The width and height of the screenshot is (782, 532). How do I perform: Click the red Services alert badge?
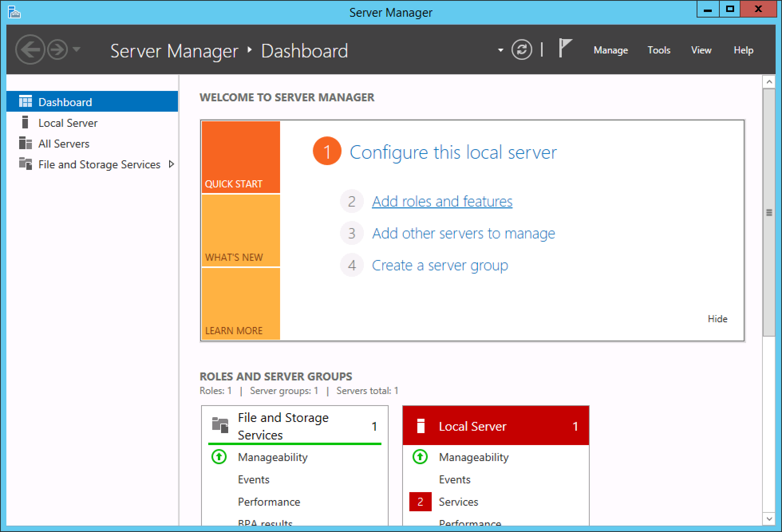[x=420, y=502]
